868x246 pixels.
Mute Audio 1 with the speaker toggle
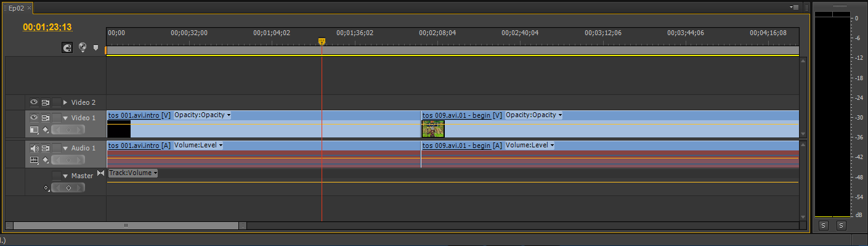tap(34, 148)
